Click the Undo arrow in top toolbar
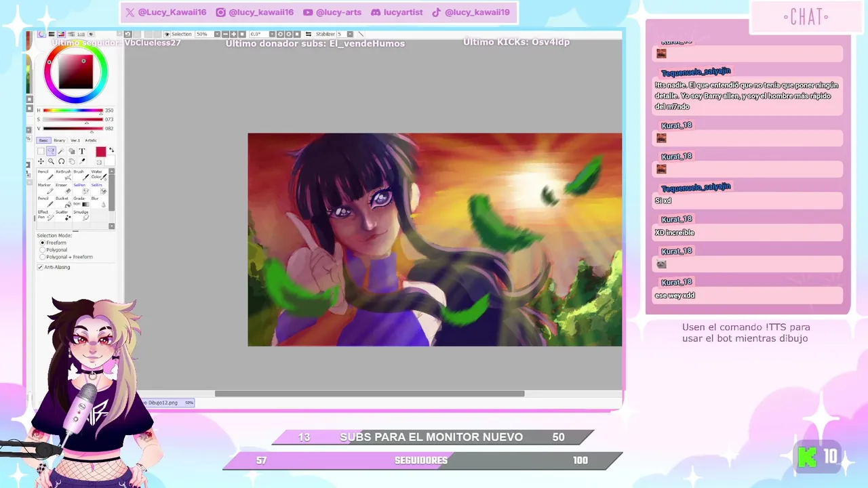The image size is (868, 488). pyautogui.click(x=127, y=34)
